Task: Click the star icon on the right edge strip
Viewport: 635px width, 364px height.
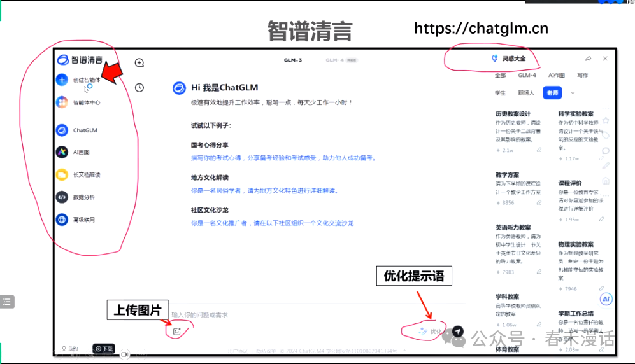Action: pyautogui.click(x=606, y=120)
